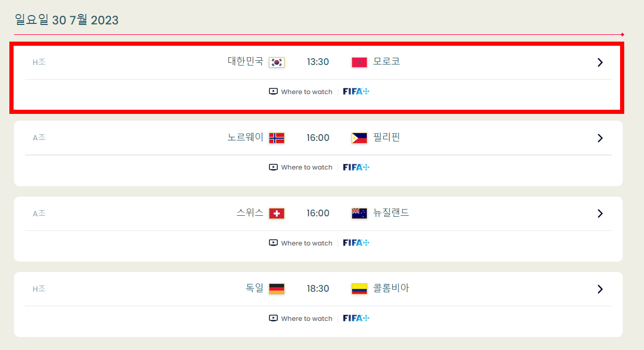Click the play icon beside Where to watch
Viewport: 644px width, 350px height.
coord(273,91)
